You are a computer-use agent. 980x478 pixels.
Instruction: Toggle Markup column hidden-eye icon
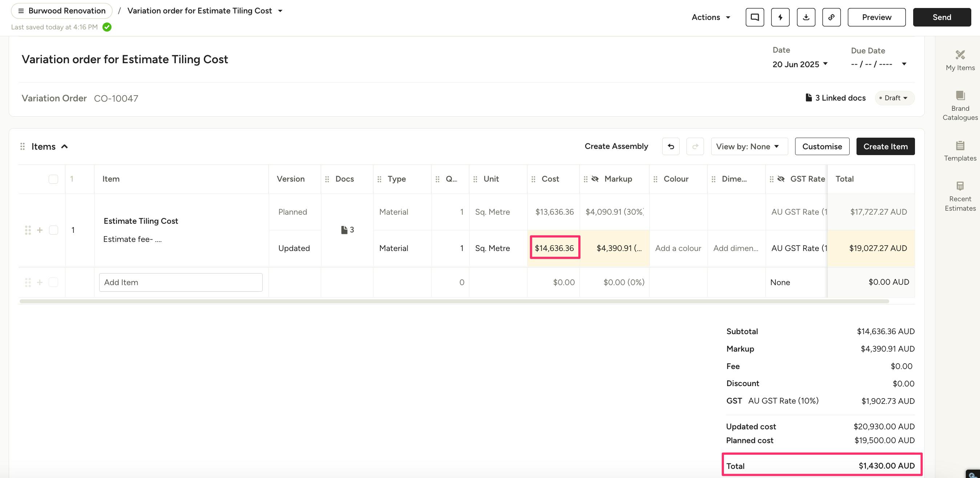[x=595, y=179]
